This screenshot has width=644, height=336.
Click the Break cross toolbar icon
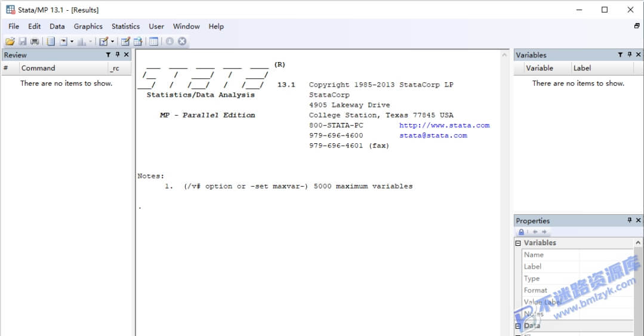(183, 41)
